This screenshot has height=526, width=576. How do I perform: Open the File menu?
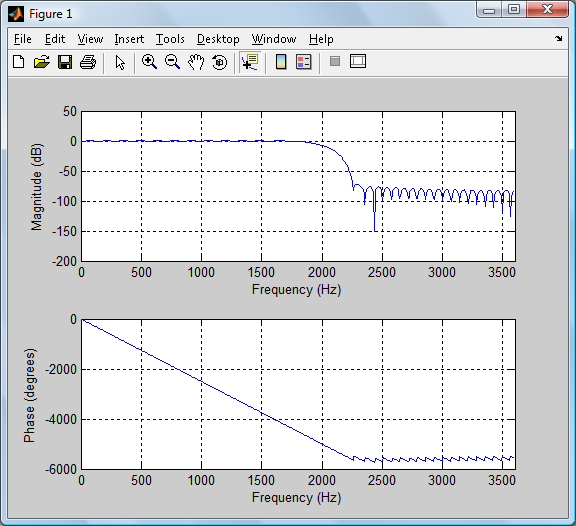tap(23, 39)
